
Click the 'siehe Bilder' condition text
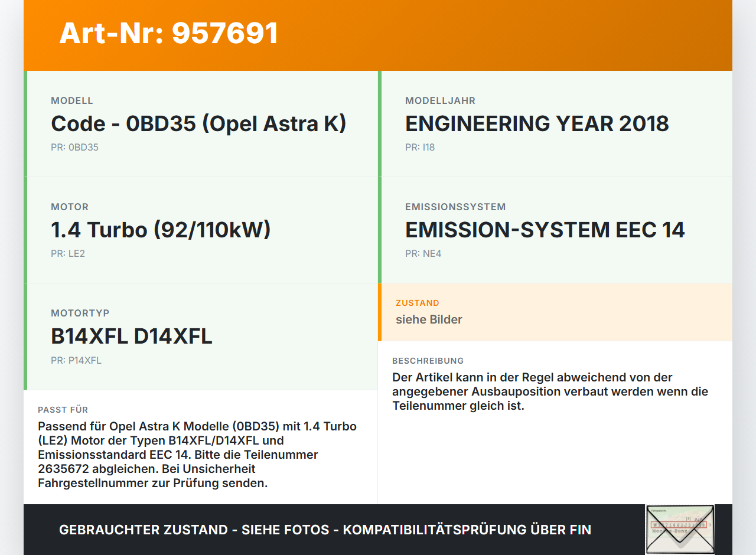click(x=429, y=319)
